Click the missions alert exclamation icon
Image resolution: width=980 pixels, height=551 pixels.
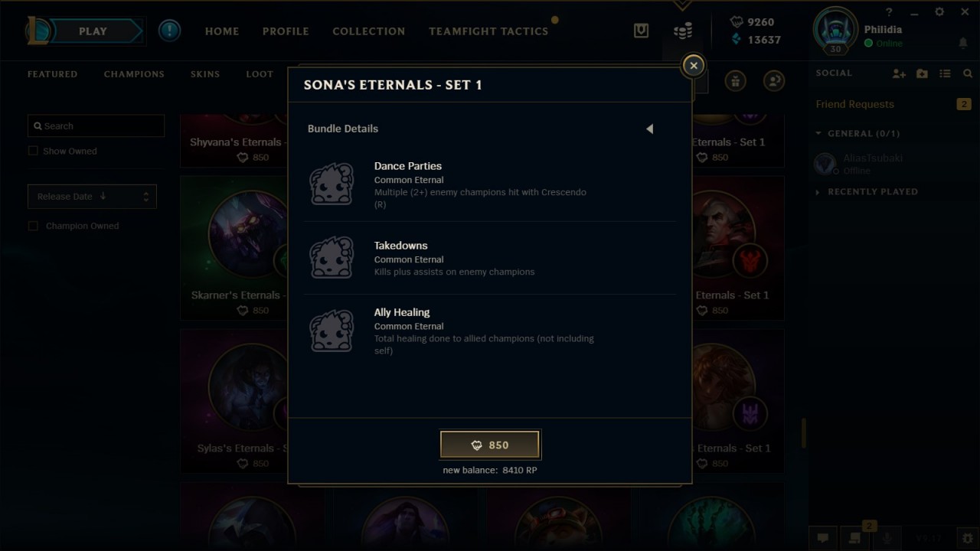point(169,31)
